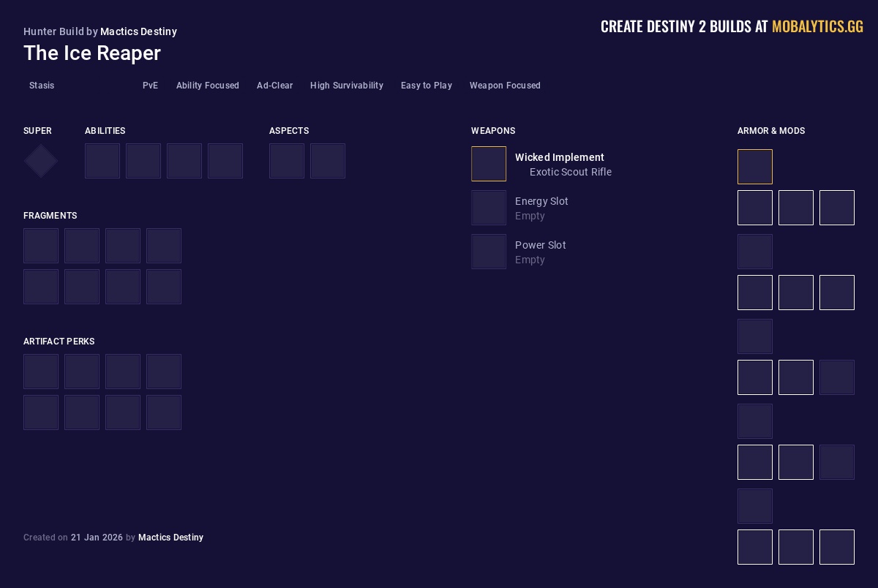Select the first slot under Abilities
The height and width of the screenshot is (588, 878).
pyautogui.click(x=102, y=161)
